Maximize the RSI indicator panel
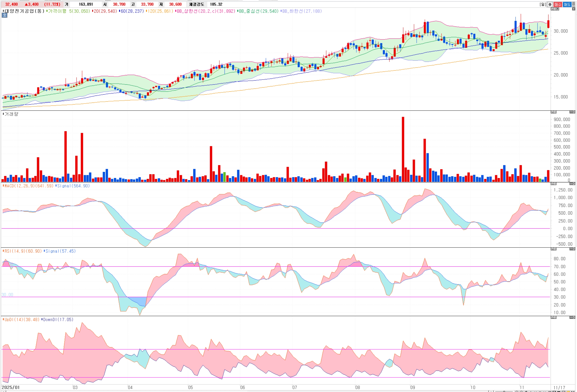Viewport: 577px width, 392px height. pos(571,249)
